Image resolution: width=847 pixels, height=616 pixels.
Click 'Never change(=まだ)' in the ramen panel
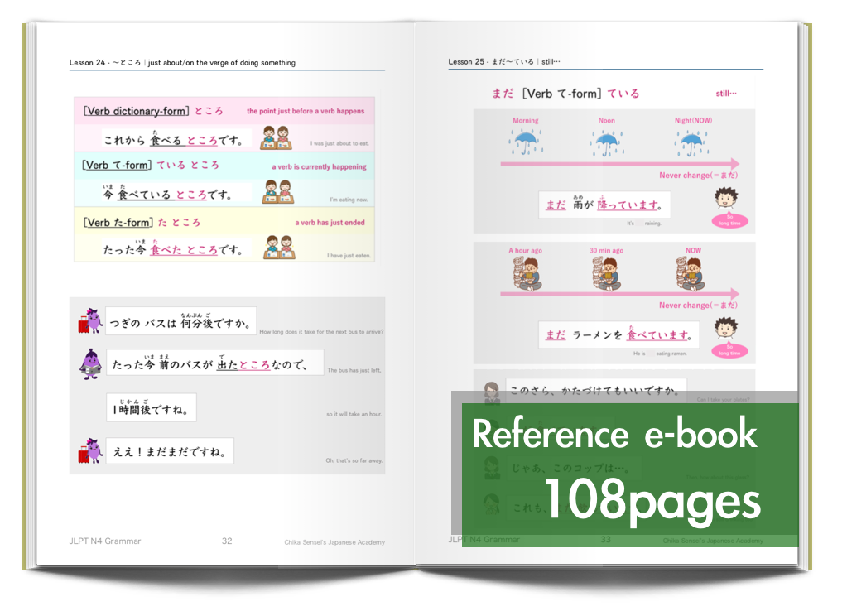(698, 306)
